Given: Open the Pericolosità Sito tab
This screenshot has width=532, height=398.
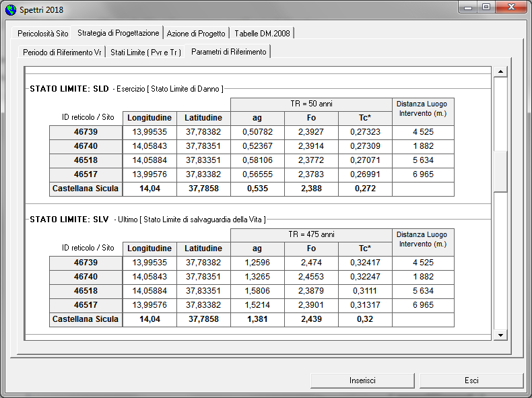Looking at the screenshot, I should pyautogui.click(x=42, y=33).
